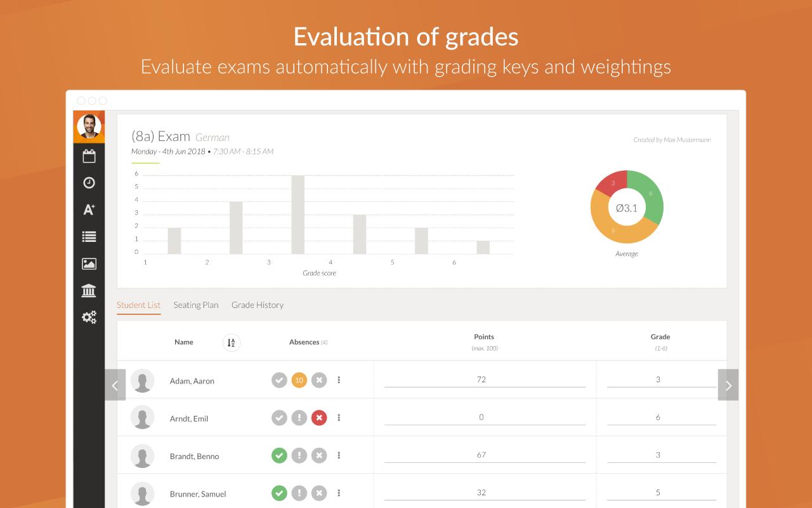This screenshot has width=812, height=508.
Task: Select the avatar of Brandt, Benno
Action: pyautogui.click(x=143, y=456)
